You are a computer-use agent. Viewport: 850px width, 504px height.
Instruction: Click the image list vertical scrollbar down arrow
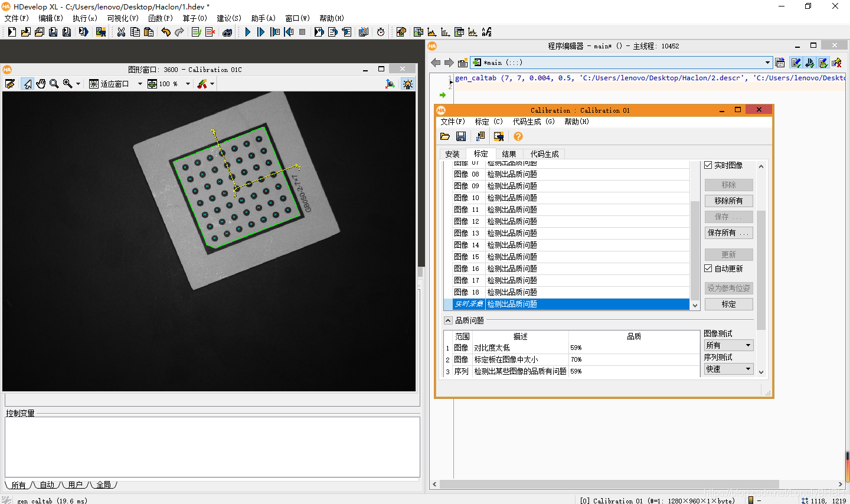tap(695, 305)
